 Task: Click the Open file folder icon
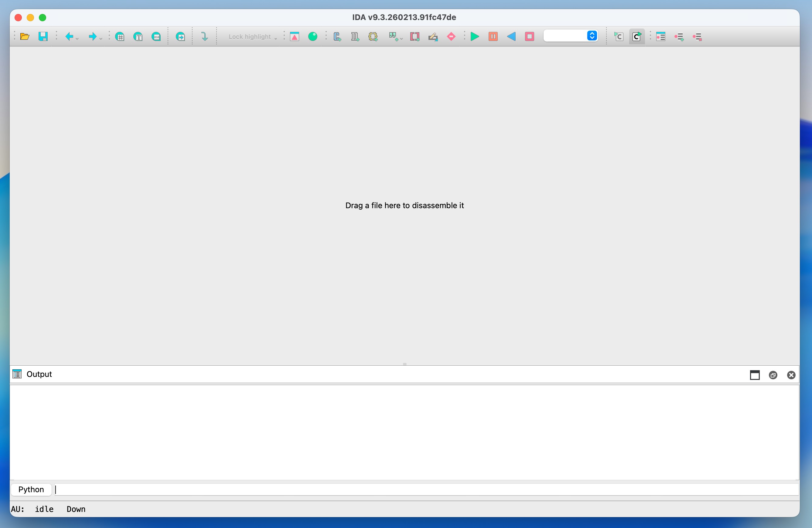tap(25, 36)
